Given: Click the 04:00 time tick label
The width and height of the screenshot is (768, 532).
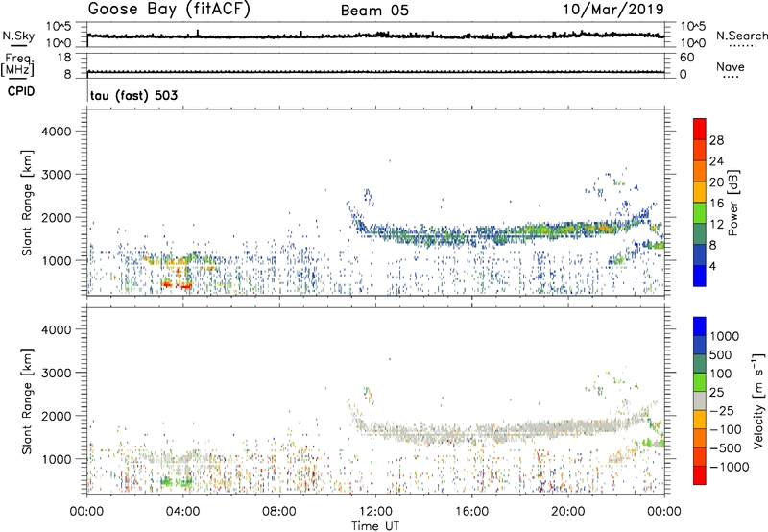Looking at the screenshot, I should 182,512.
